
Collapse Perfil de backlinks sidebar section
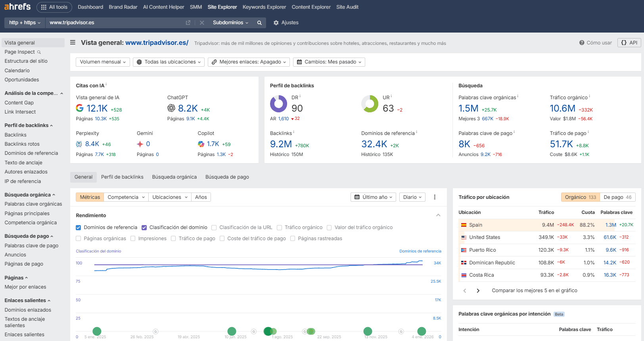pyautogui.click(x=29, y=125)
